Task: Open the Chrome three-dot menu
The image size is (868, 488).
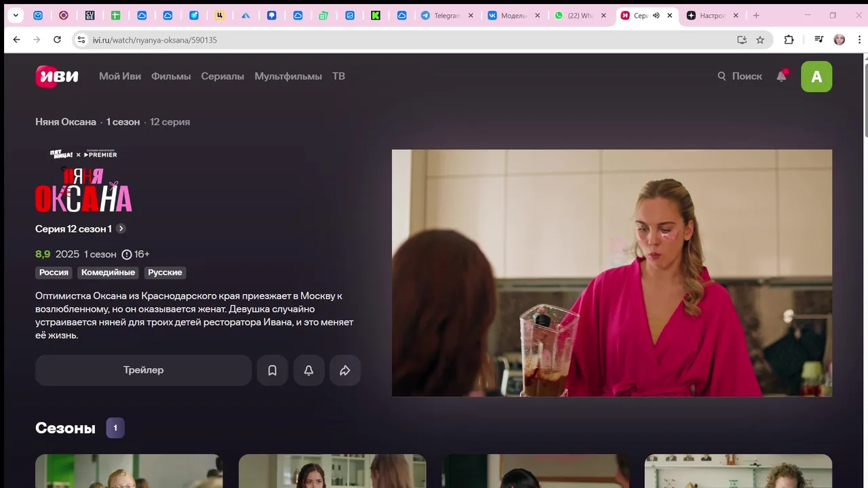Action: (859, 40)
